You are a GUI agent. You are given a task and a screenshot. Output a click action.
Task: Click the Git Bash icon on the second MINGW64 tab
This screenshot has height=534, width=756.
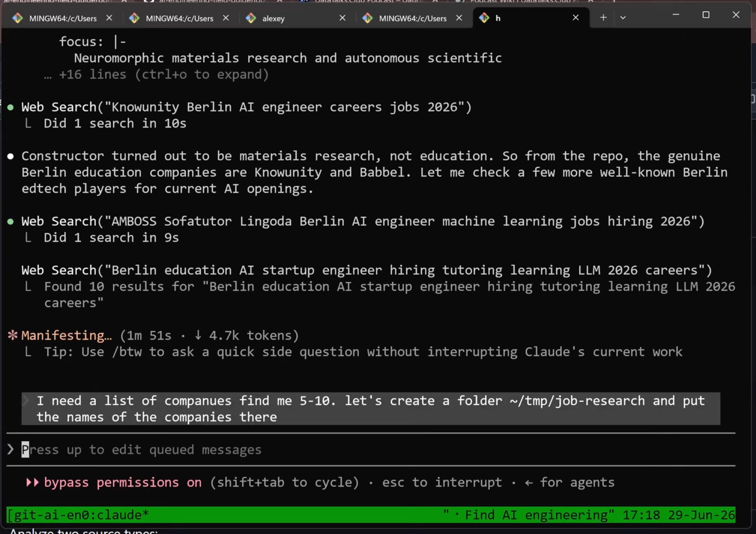click(134, 18)
